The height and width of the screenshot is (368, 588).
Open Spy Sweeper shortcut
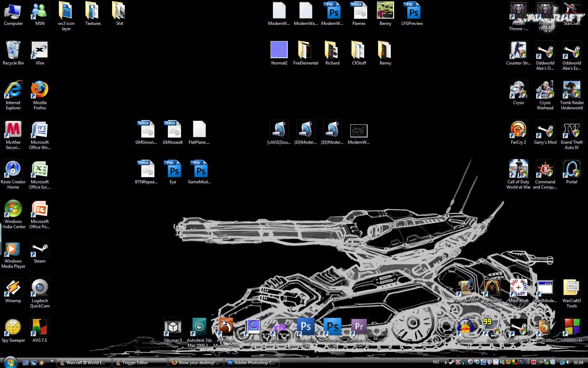(x=13, y=330)
